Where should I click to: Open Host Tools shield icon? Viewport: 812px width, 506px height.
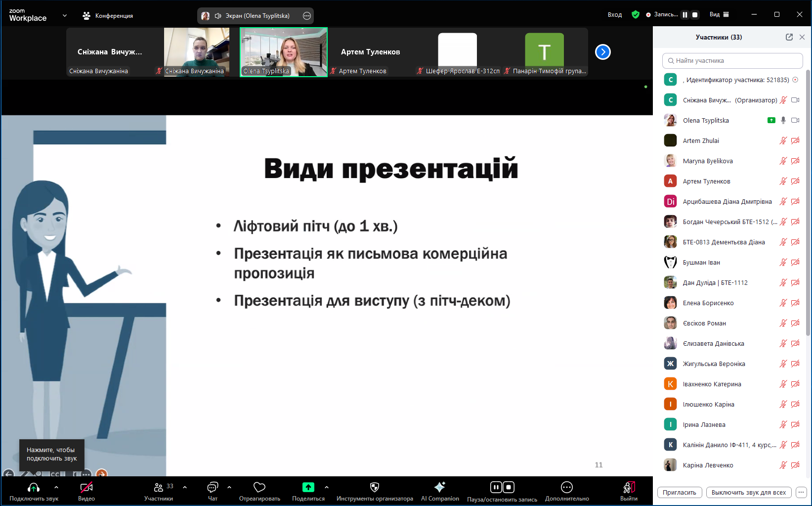(x=375, y=488)
